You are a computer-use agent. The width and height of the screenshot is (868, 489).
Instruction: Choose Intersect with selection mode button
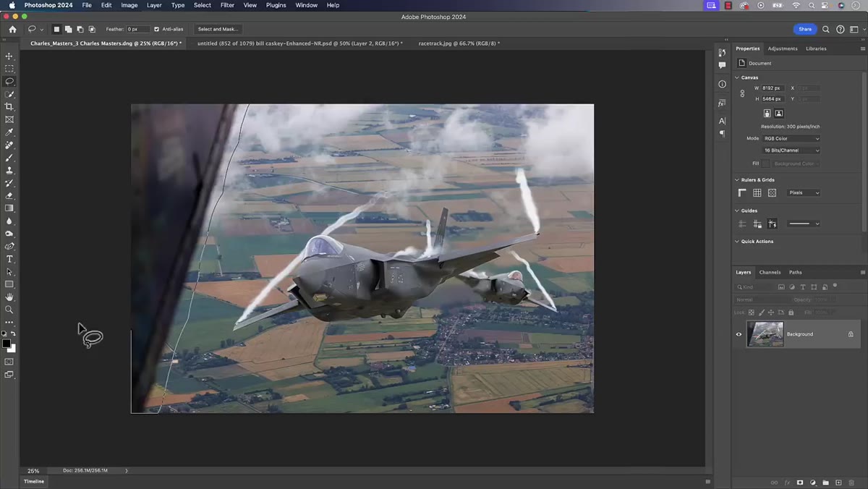92,29
